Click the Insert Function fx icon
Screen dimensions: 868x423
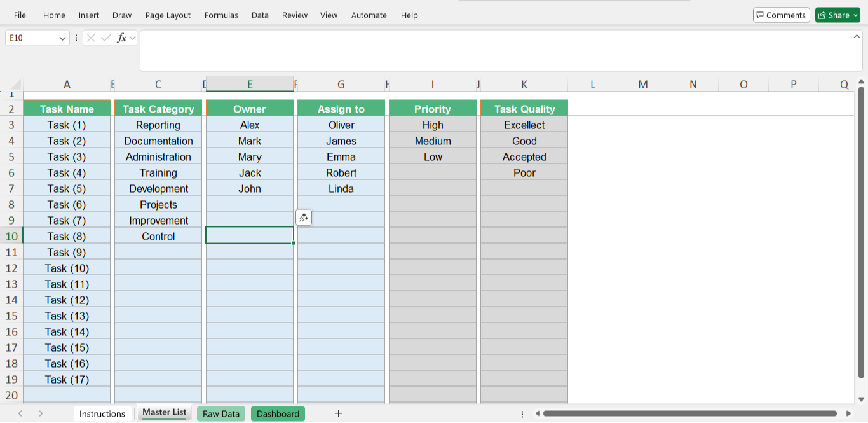[x=122, y=38]
